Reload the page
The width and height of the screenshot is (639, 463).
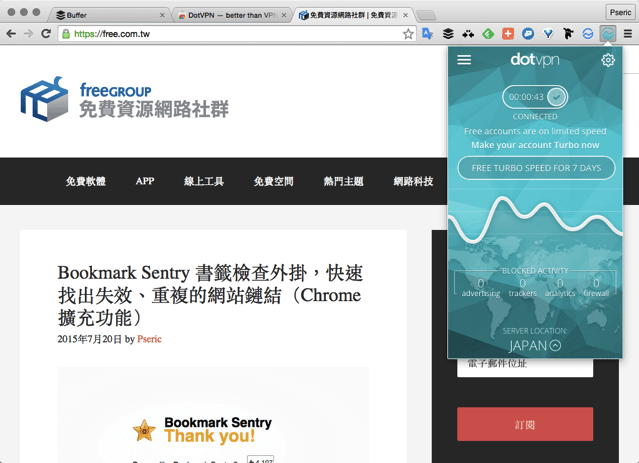pyautogui.click(x=46, y=34)
